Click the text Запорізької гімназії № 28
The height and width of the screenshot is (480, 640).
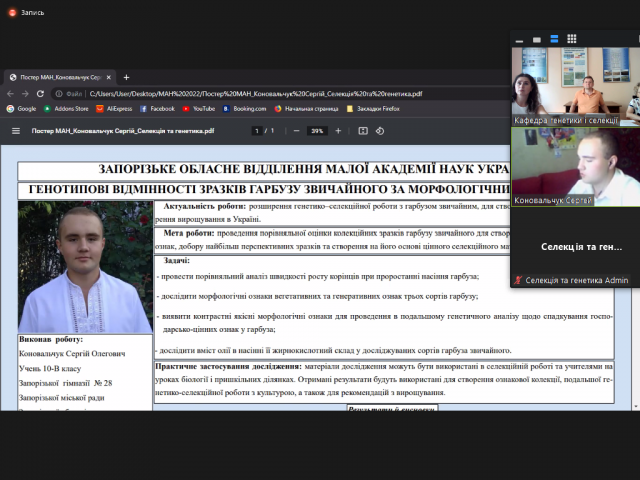click(x=65, y=383)
